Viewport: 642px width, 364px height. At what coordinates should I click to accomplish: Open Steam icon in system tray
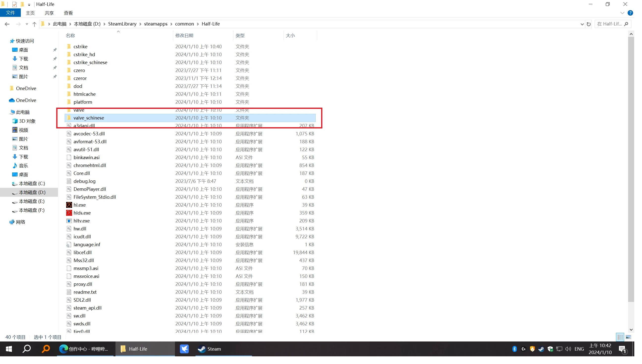tap(541, 349)
